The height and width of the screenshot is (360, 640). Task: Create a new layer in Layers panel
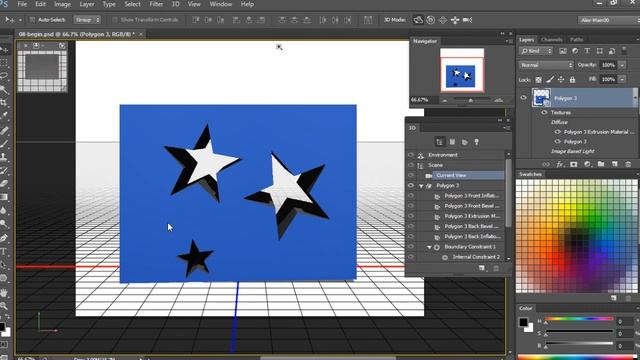click(x=615, y=164)
